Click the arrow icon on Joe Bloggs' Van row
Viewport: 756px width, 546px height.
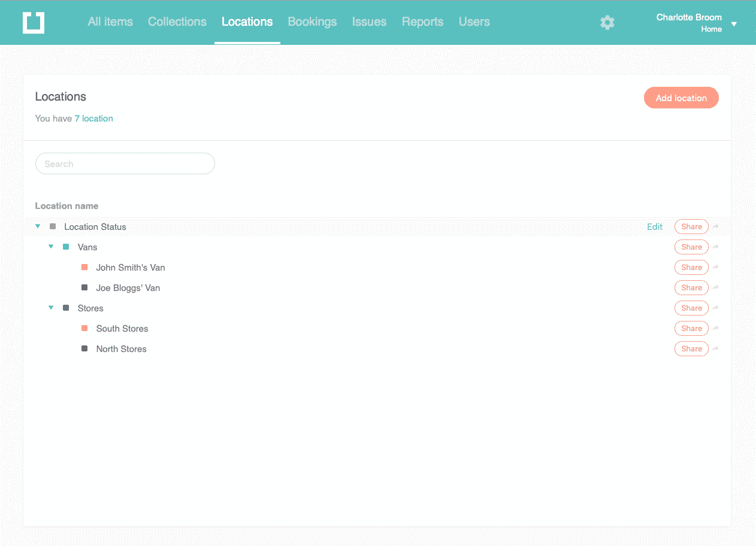tap(716, 288)
